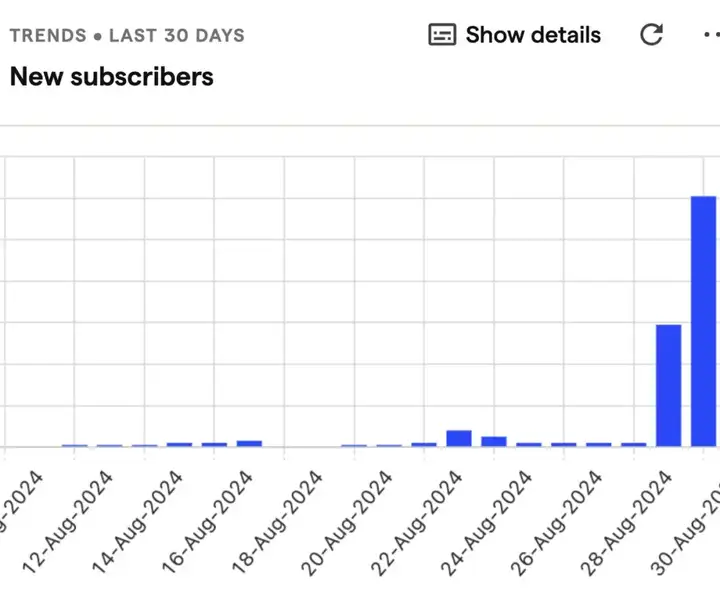Screen dimensions: 720x591
Task: Select the tallest bar for 30-Aug-2024
Action: coord(703,321)
